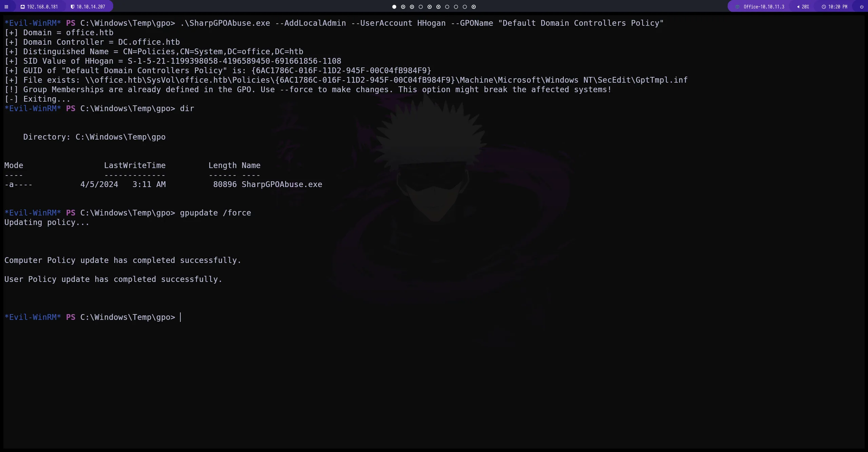
Task: Click the 20% volume level text
Action: pos(805,7)
